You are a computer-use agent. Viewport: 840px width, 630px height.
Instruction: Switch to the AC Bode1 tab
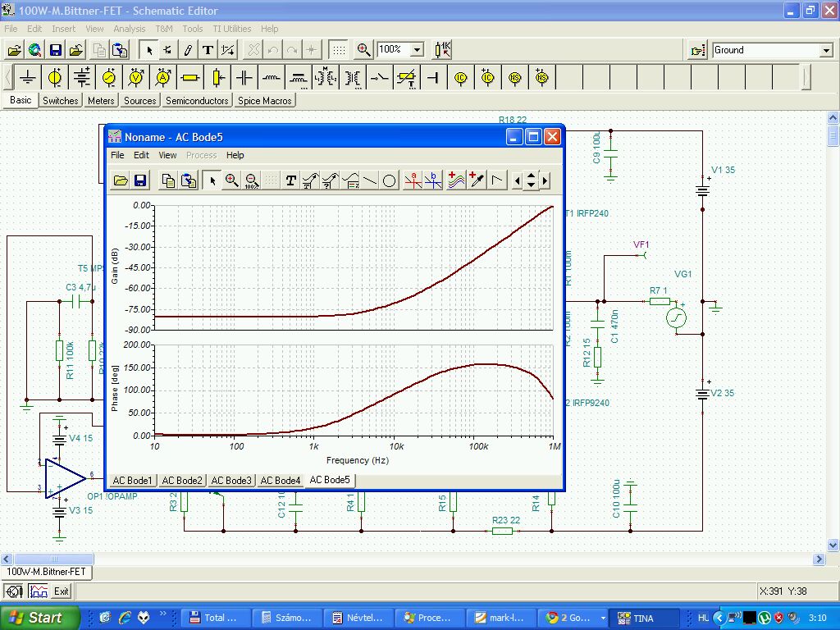[x=132, y=481]
